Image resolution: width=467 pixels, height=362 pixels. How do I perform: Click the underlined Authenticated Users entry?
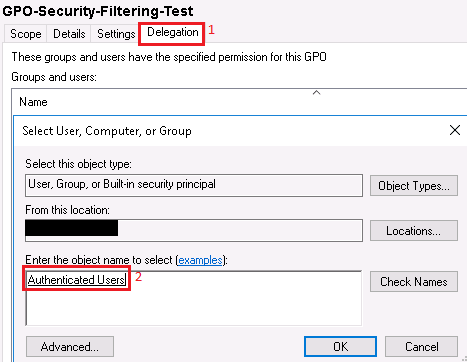(x=76, y=279)
